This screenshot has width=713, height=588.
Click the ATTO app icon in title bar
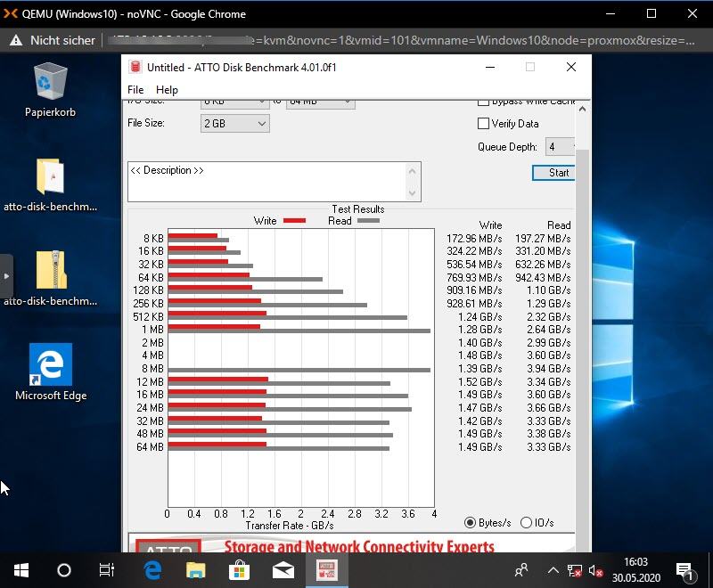[135, 67]
